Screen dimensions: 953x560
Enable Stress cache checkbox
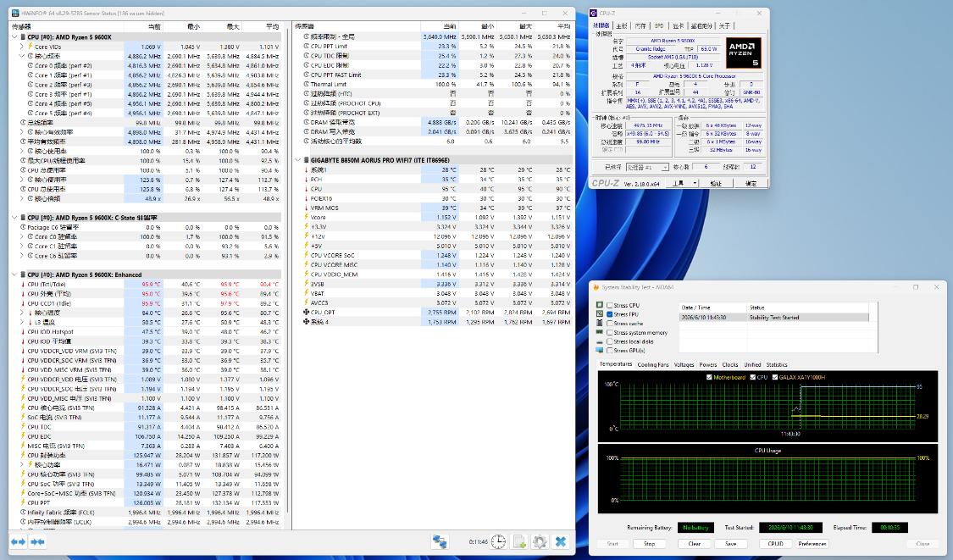pos(610,324)
